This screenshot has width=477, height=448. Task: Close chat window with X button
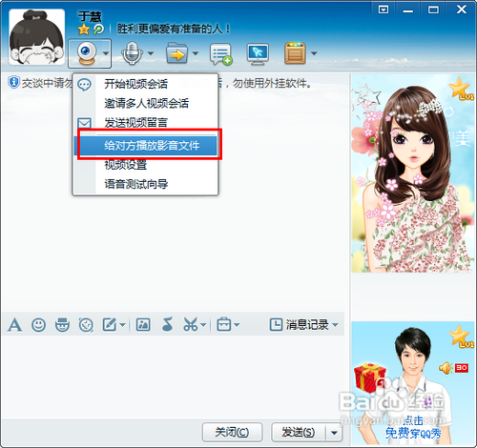click(x=462, y=10)
